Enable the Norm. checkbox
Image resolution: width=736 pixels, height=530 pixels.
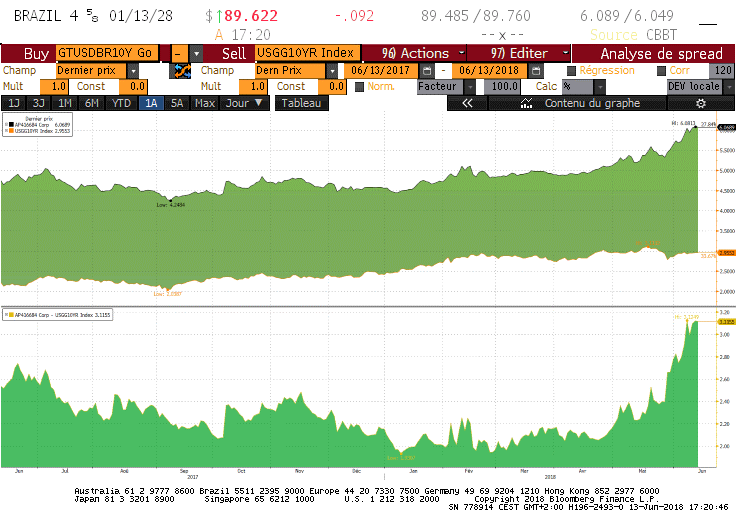tap(360, 87)
